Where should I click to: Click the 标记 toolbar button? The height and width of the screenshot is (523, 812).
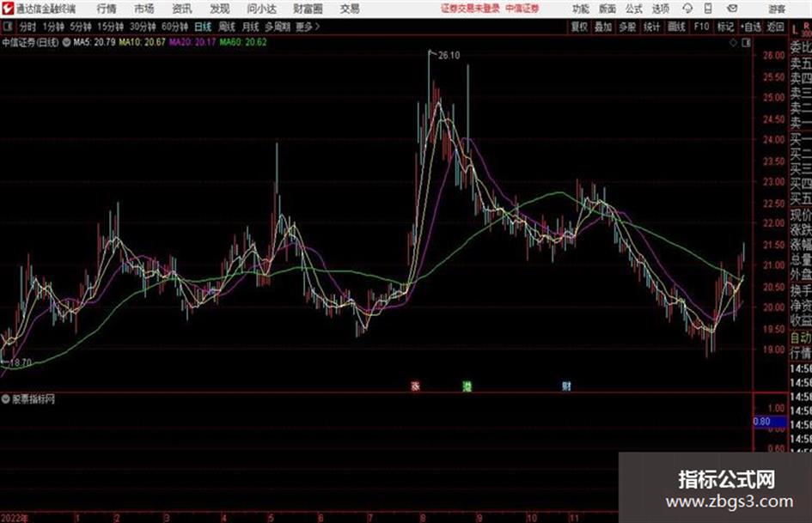click(x=725, y=27)
